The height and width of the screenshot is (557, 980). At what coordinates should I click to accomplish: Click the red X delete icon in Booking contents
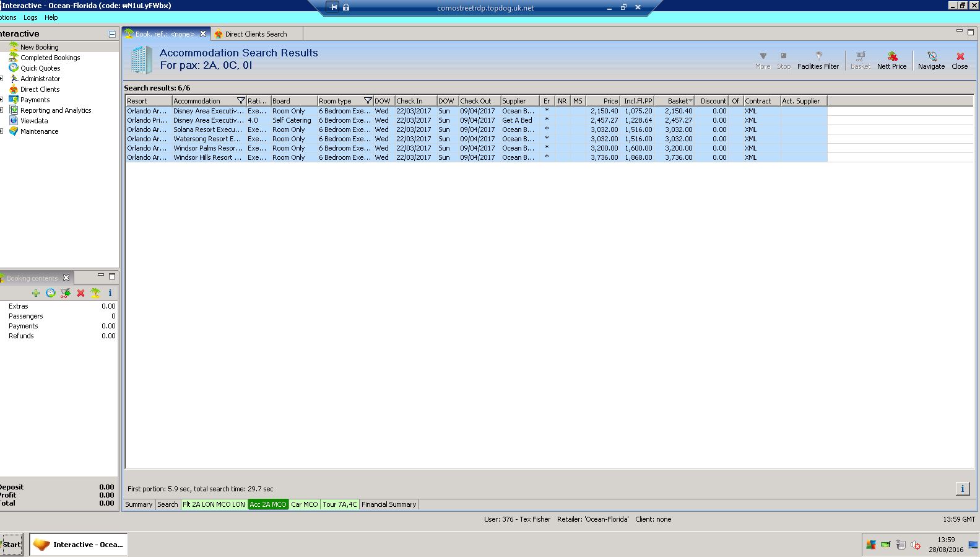point(80,293)
